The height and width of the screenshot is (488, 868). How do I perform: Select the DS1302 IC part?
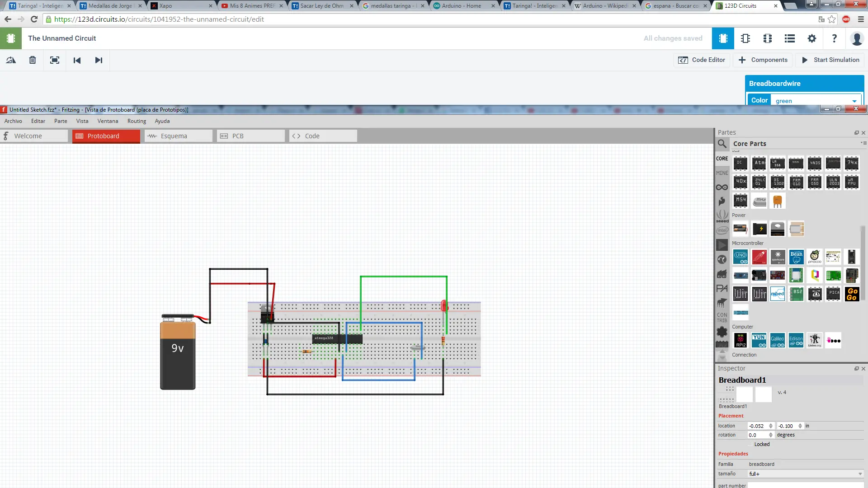tap(778, 182)
